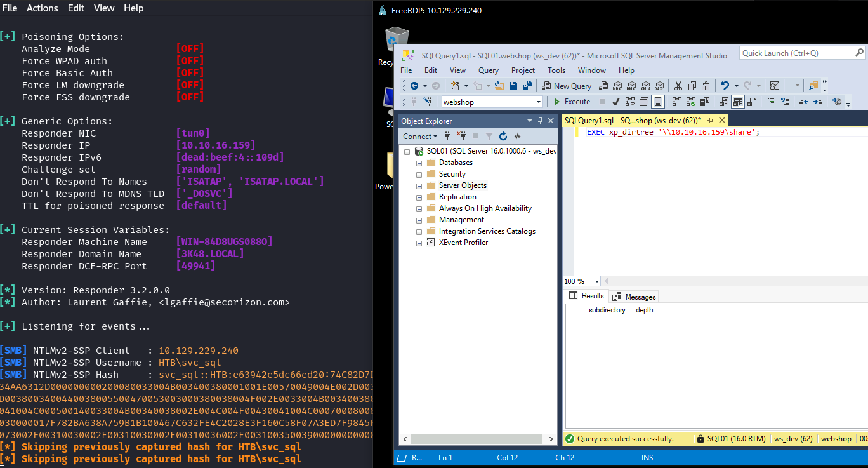Click the Undo arrow icon
The width and height of the screenshot is (868, 468).
point(725,86)
